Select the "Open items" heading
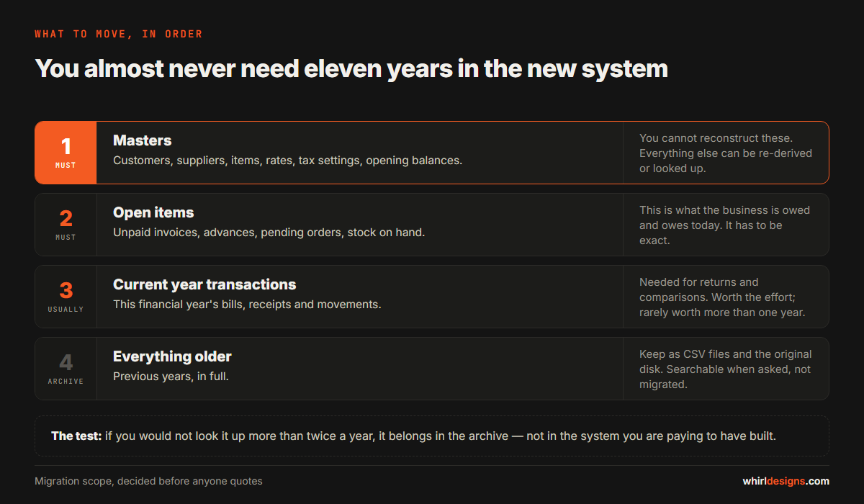864x504 pixels. pos(153,212)
